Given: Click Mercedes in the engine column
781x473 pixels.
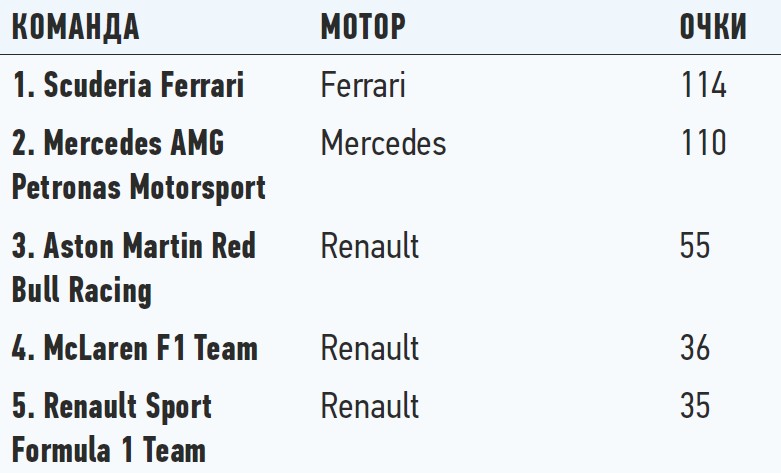Looking at the screenshot, I should point(383,144).
